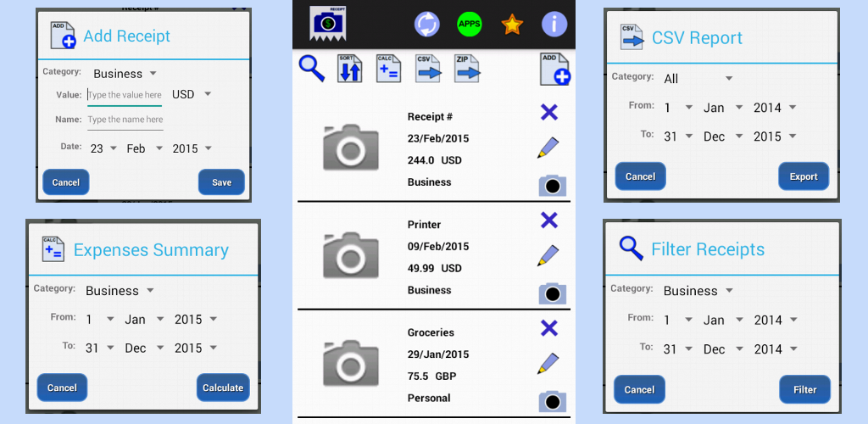Viewport: 868px width, 424px height.
Task: Tap the SORT arrows icon
Action: pos(350,69)
